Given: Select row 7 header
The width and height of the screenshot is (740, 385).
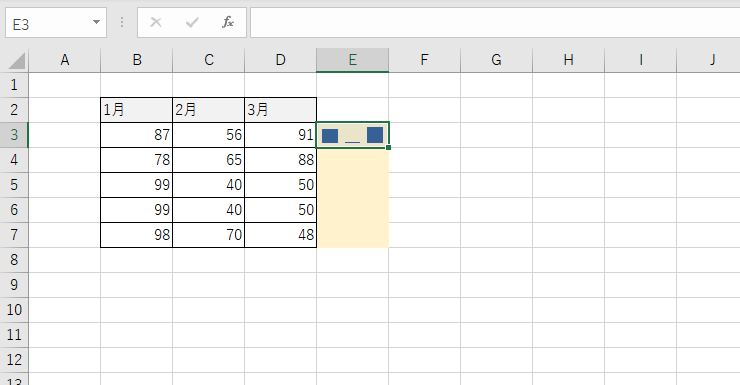Looking at the screenshot, I should [14, 234].
